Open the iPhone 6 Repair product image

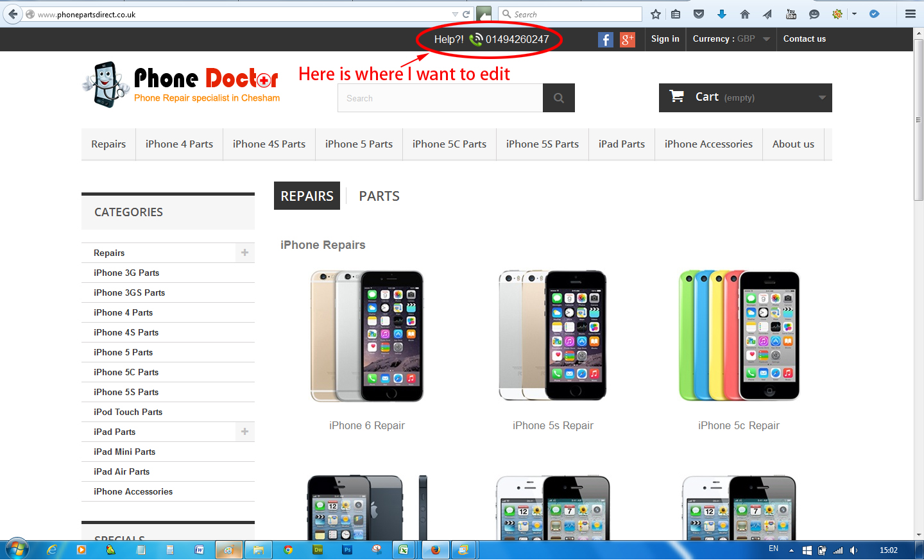pos(367,335)
